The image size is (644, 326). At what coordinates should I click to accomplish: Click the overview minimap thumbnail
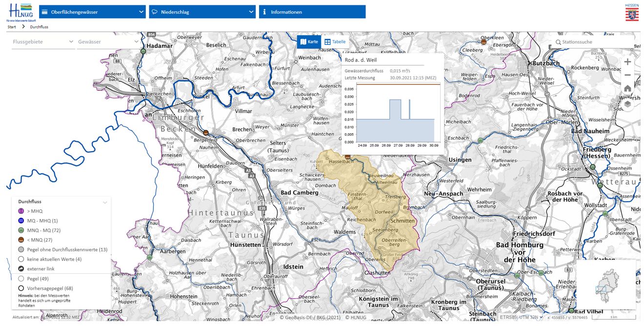(x=606, y=284)
